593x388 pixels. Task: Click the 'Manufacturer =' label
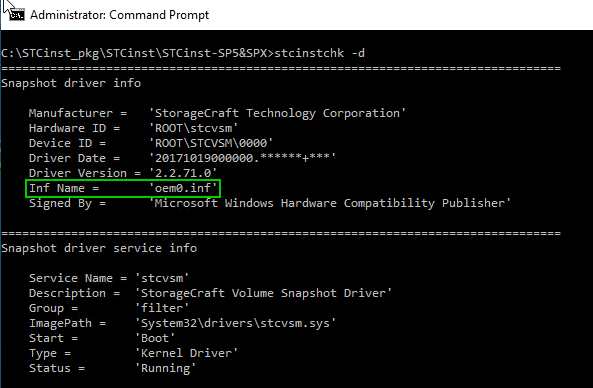(x=78, y=113)
